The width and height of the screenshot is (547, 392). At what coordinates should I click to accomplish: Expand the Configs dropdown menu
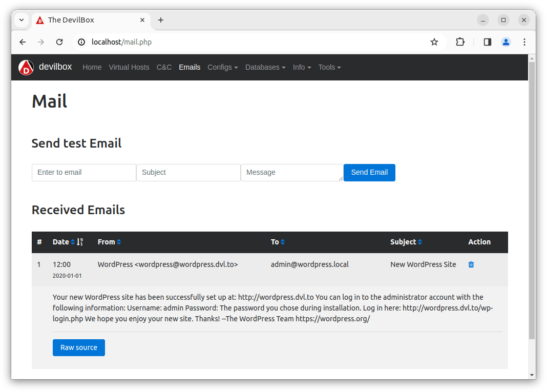tap(222, 67)
